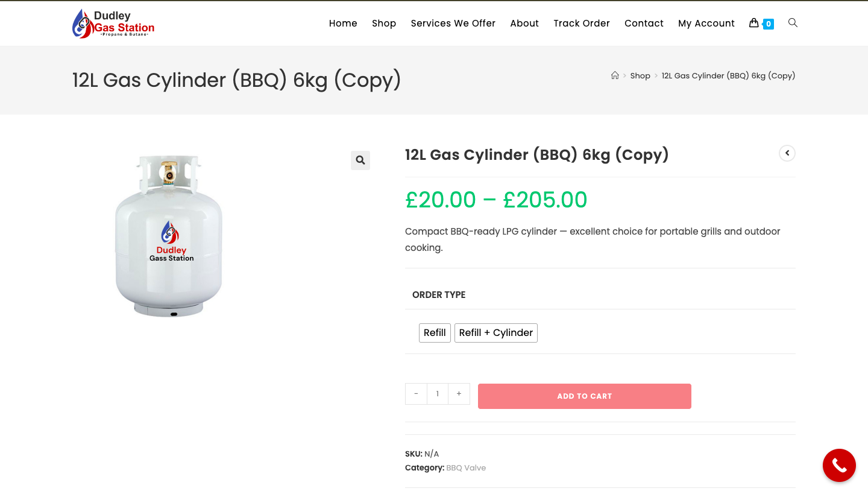Open the Home menu item
The width and height of the screenshot is (868, 491).
[343, 23]
